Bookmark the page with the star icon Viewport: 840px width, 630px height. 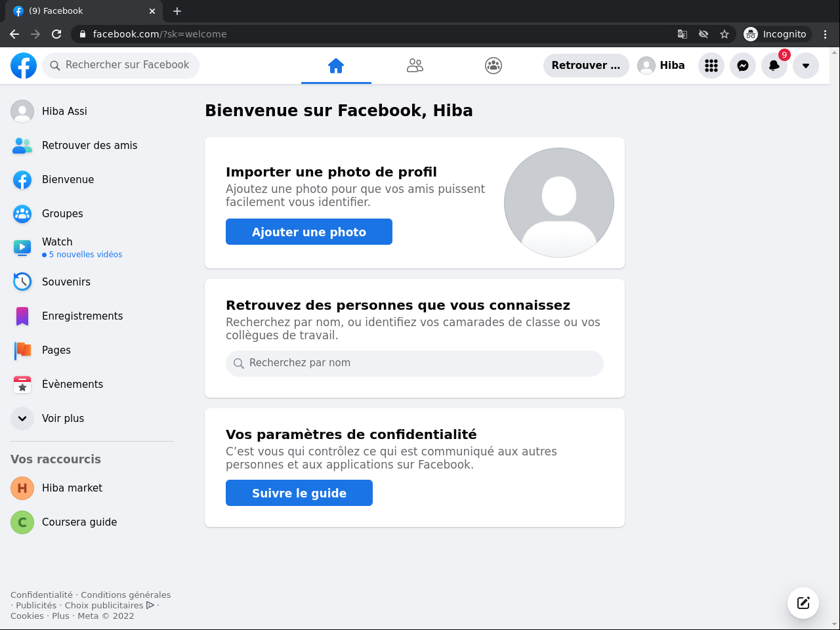tap(724, 34)
